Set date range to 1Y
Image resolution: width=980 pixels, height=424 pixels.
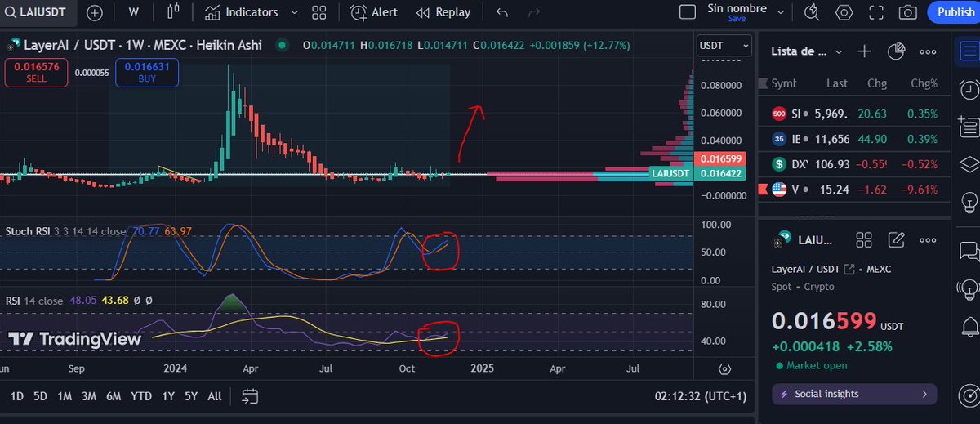tap(168, 396)
